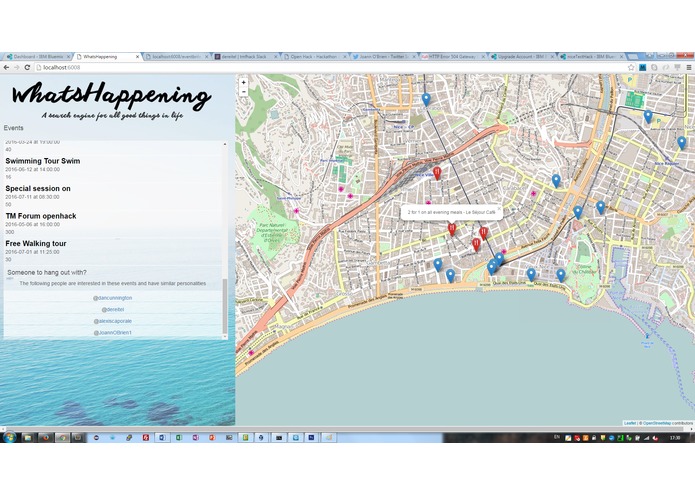This screenshot has width=695, height=494.
Task: Switch to Joann O'Brien Twitter tab
Action: (x=384, y=57)
